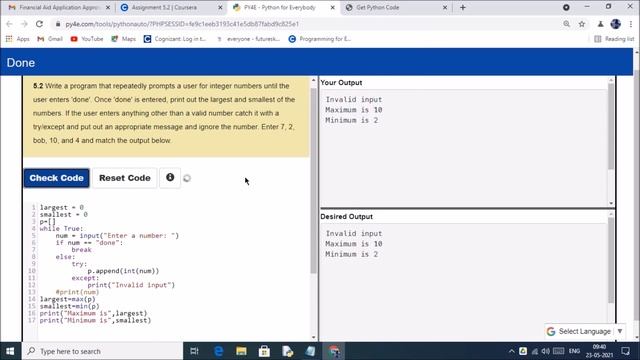Click the Type here to search box
Viewport: 640px width, 360px height.
click(102, 351)
